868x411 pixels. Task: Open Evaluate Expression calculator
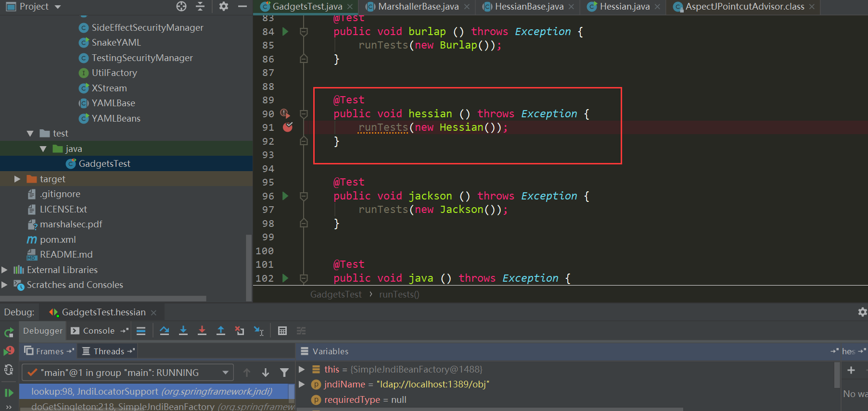click(282, 331)
